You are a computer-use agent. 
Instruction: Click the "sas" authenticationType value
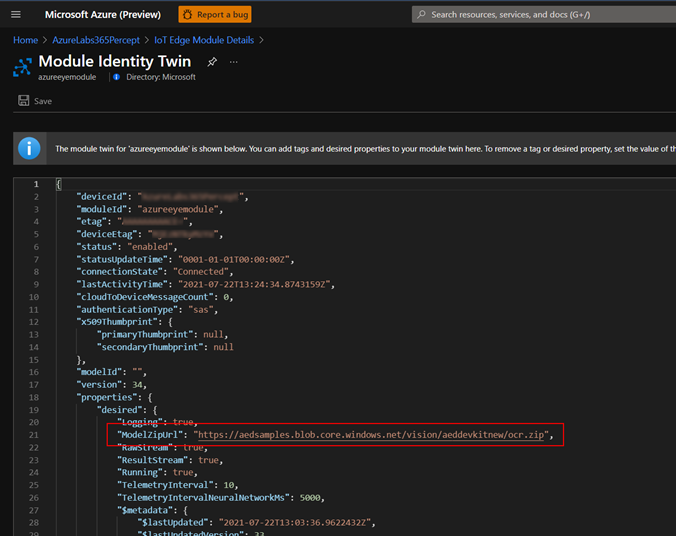201,310
